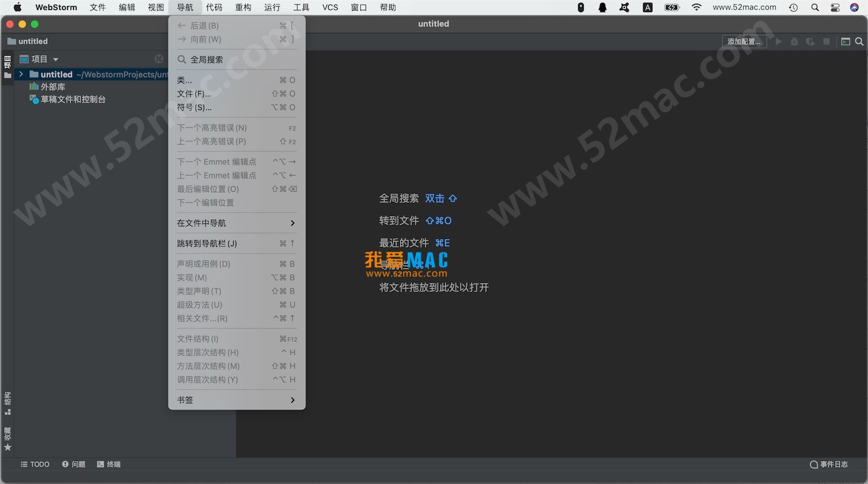Open the 项目 view dropdown arrow
This screenshot has height=484, width=868.
(x=56, y=59)
